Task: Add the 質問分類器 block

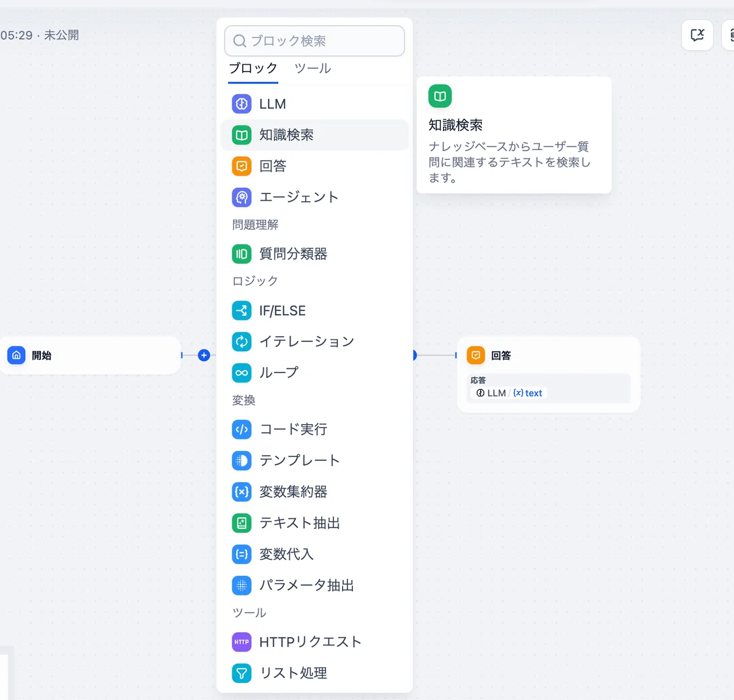Action: 314,254
